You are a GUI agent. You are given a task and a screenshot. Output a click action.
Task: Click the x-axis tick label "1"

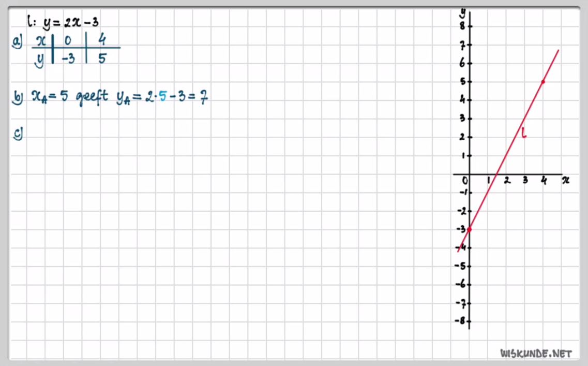point(489,181)
